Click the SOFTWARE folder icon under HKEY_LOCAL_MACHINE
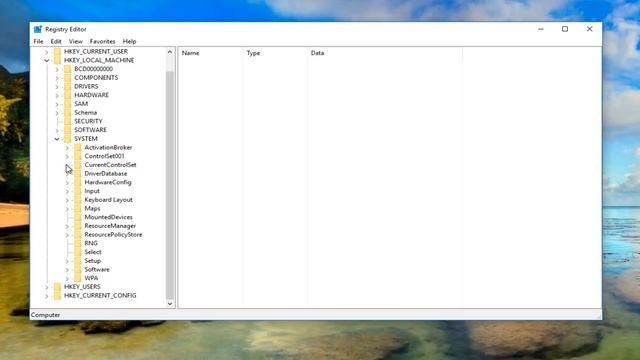The image size is (640, 360). 67,130
